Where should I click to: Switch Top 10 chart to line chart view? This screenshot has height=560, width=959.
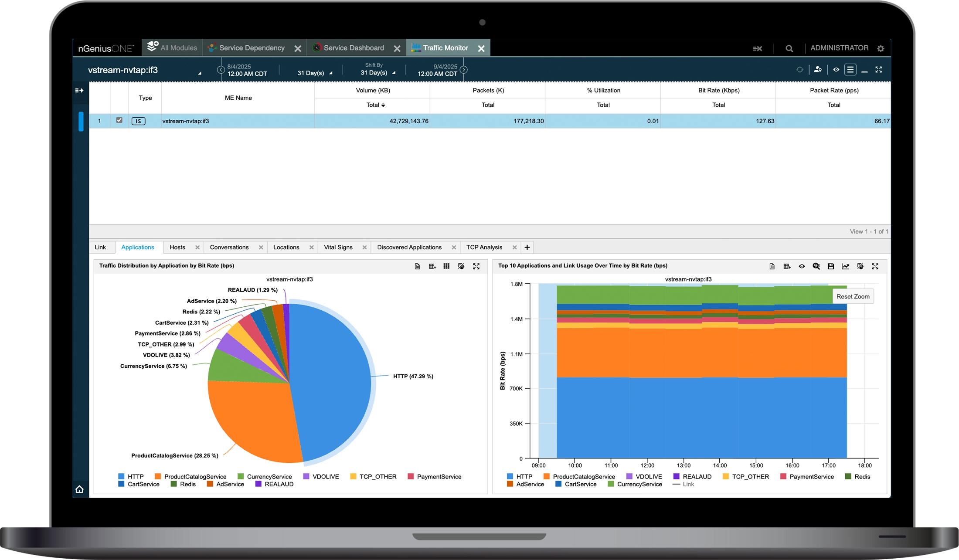(846, 266)
